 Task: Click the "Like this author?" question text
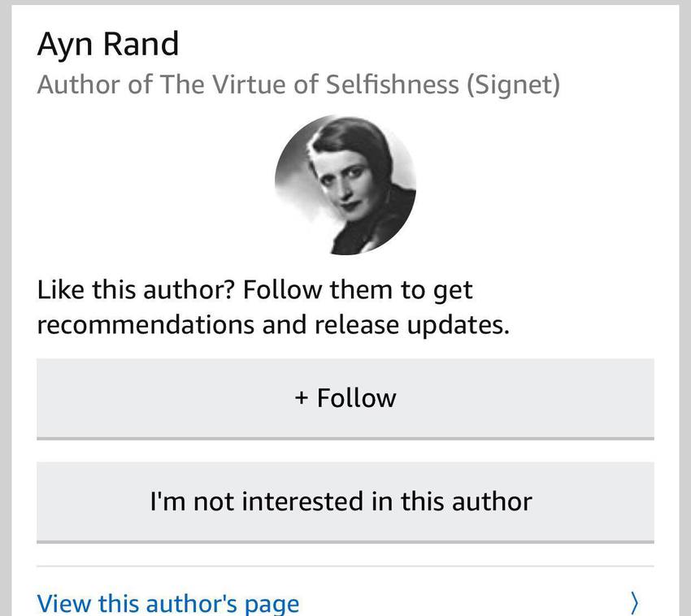pos(137,289)
